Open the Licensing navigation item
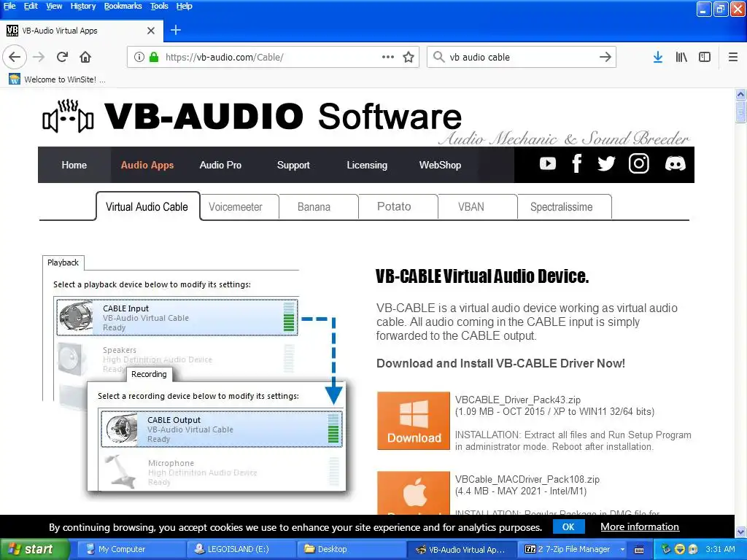Screen dimensions: 747x560 [367, 165]
